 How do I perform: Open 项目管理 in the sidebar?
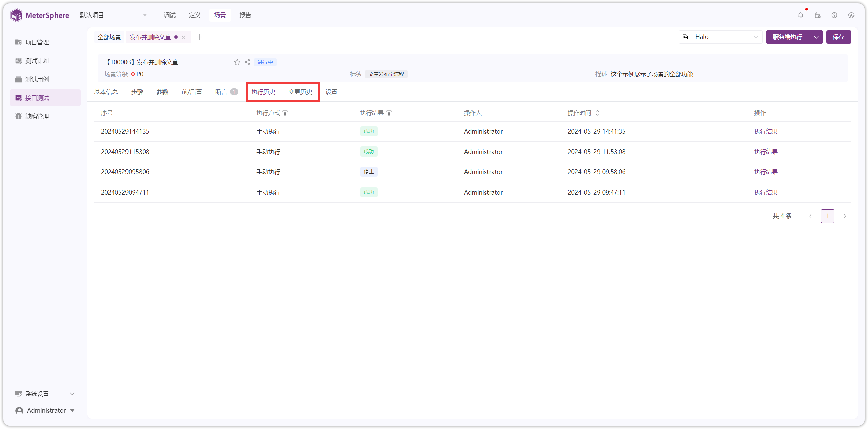tap(45, 42)
